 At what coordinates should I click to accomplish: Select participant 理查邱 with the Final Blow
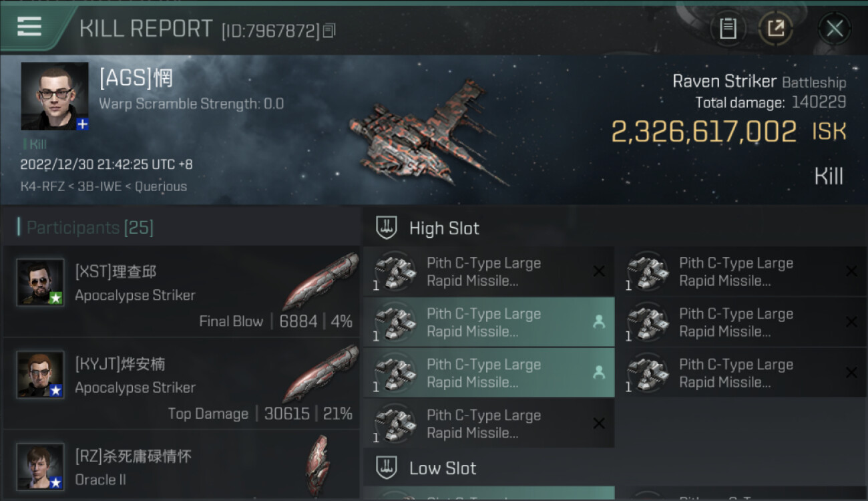tap(182, 291)
